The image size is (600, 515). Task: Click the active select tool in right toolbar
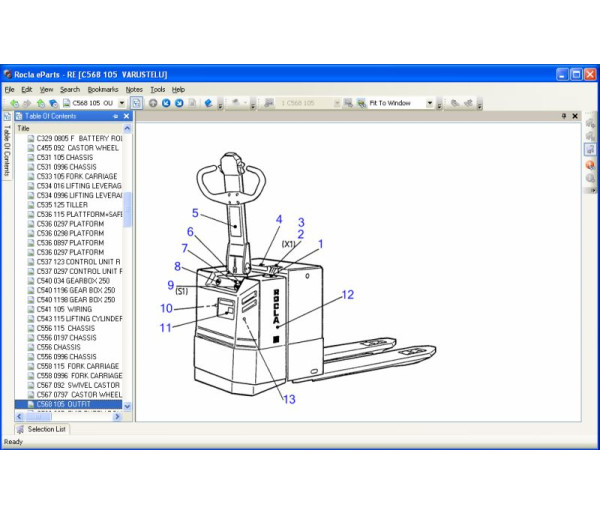click(590, 150)
